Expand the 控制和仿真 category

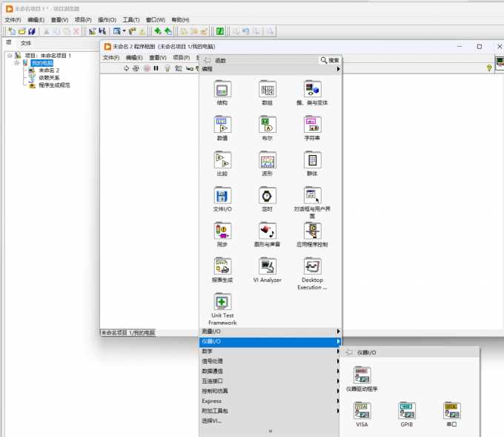pyautogui.click(x=270, y=391)
